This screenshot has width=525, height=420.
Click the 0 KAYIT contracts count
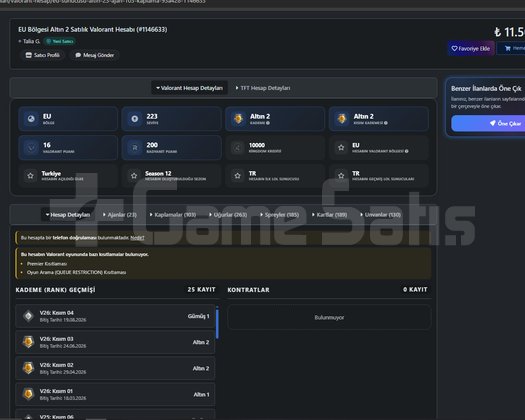[415, 289]
